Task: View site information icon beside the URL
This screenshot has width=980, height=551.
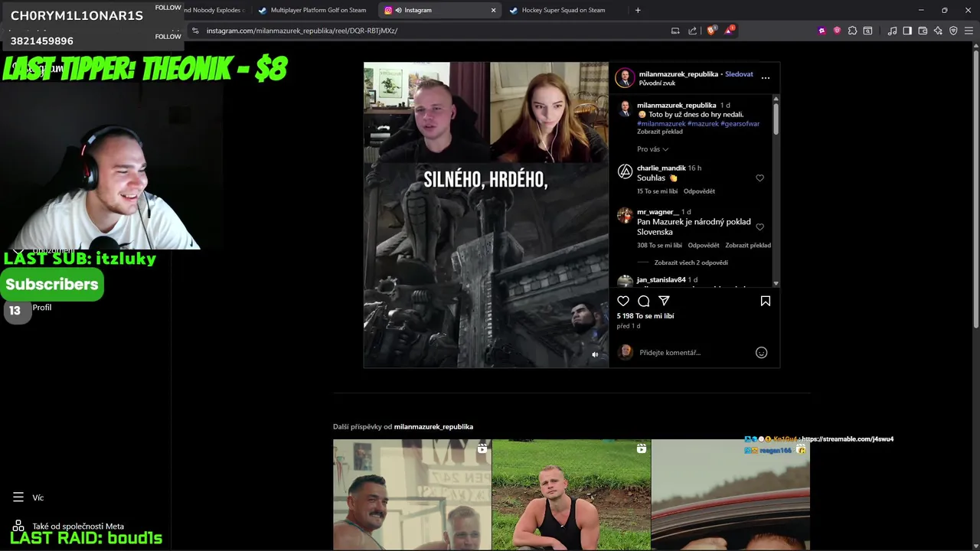Action: pyautogui.click(x=195, y=31)
